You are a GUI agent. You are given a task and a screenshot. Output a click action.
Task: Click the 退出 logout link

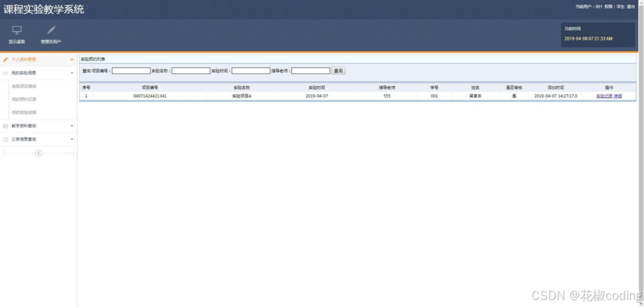click(x=631, y=6)
